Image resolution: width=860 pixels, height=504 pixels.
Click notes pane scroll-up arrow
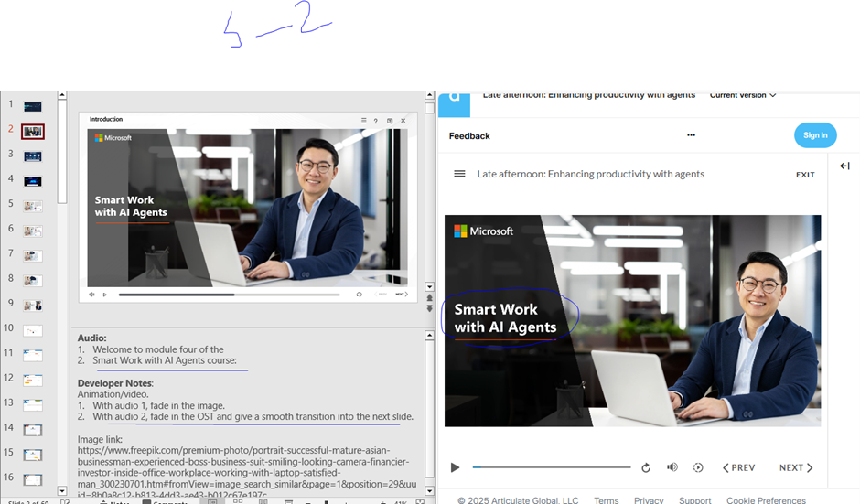429,335
